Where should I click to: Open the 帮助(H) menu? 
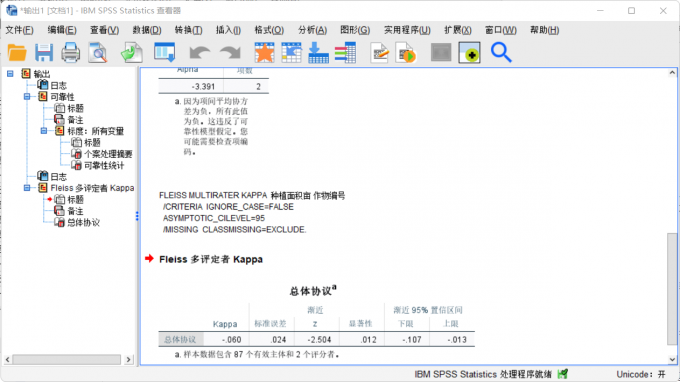pyautogui.click(x=545, y=30)
